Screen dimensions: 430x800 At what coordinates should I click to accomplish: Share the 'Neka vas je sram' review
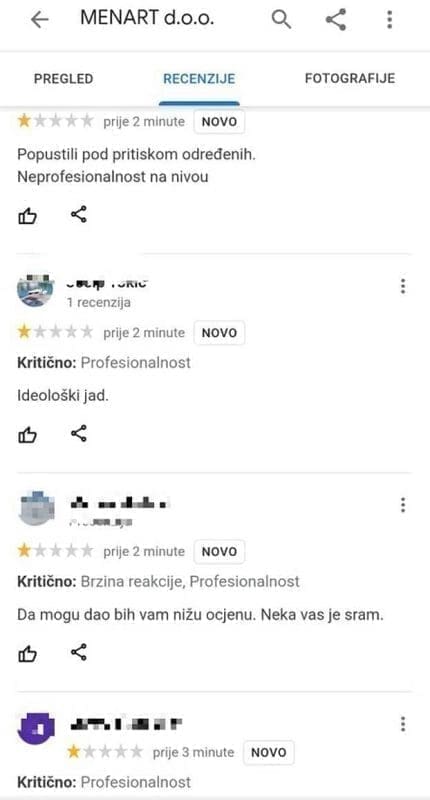pyautogui.click(x=79, y=653)
